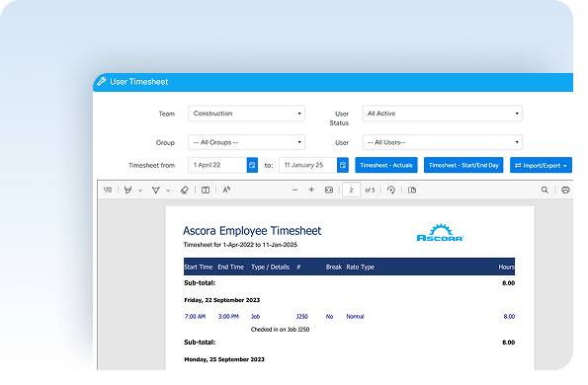Open the calendar picker for the to date
588x385 pixels.
click(343, 165)
